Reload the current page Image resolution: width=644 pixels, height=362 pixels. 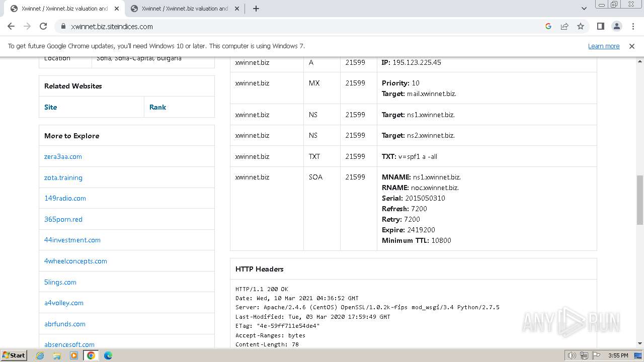point(43,26)
